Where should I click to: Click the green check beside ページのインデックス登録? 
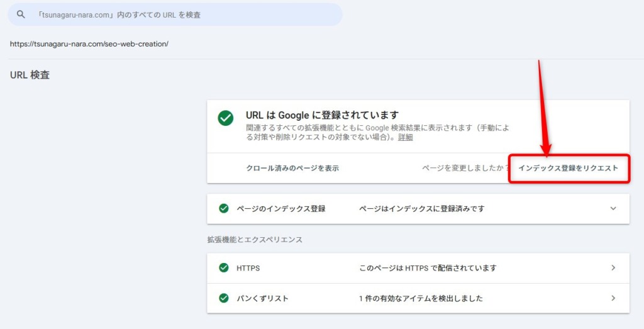(x=223, y=208)
